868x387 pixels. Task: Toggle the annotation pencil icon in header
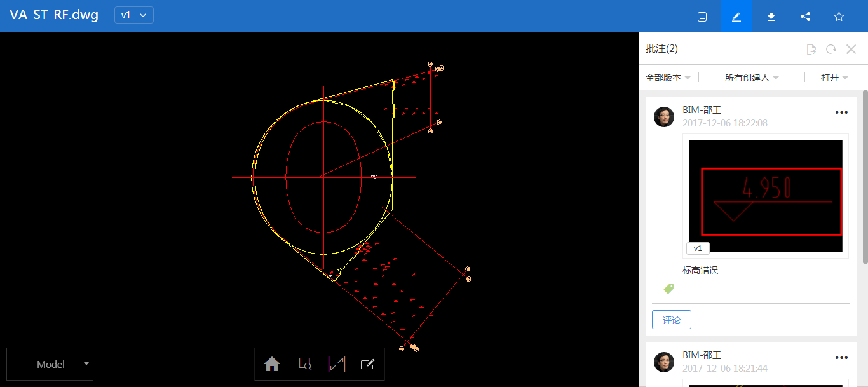pos(736,17)
